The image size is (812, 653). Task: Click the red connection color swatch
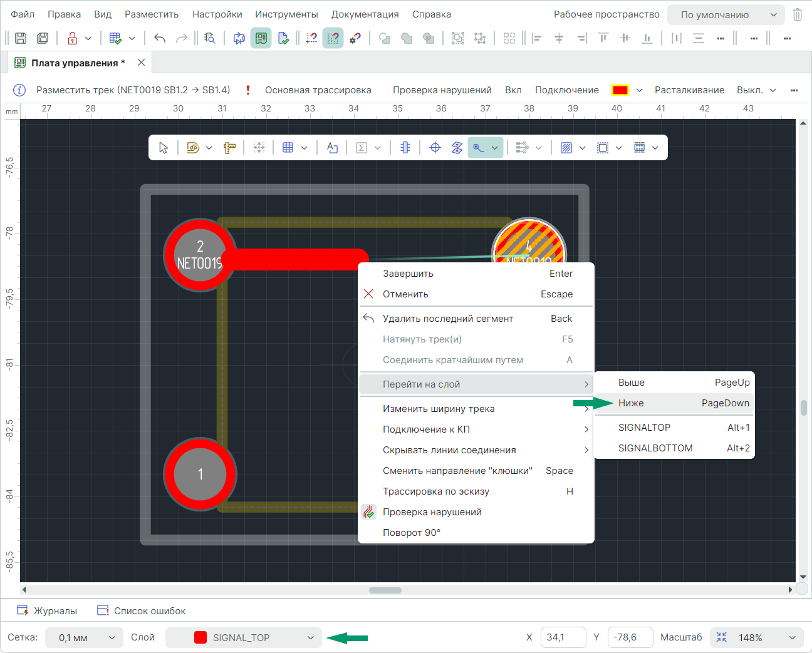coord(620,90)
